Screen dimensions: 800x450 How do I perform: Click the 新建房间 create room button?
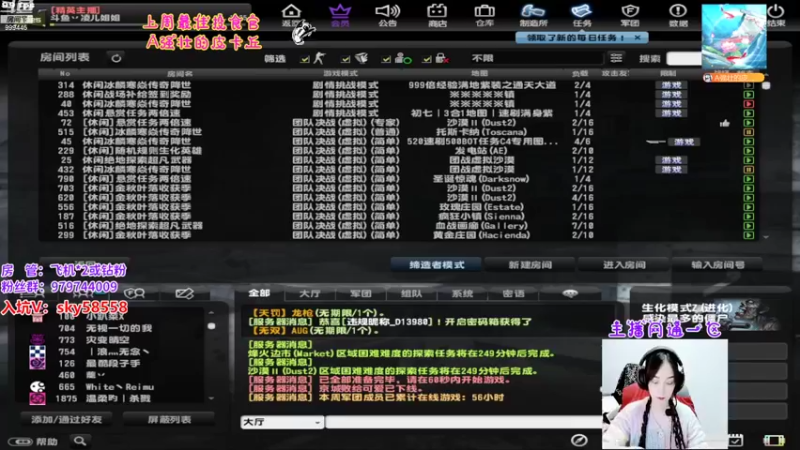pos(530,265)
